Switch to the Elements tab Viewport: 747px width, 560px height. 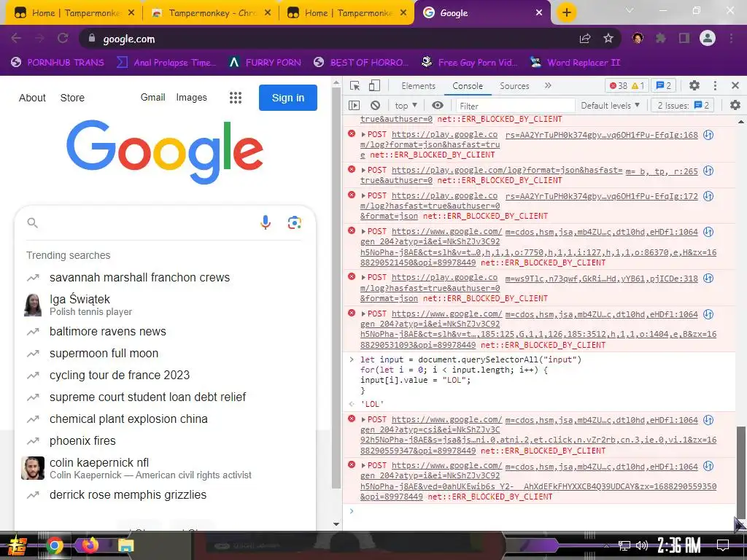tap(418, 86)
